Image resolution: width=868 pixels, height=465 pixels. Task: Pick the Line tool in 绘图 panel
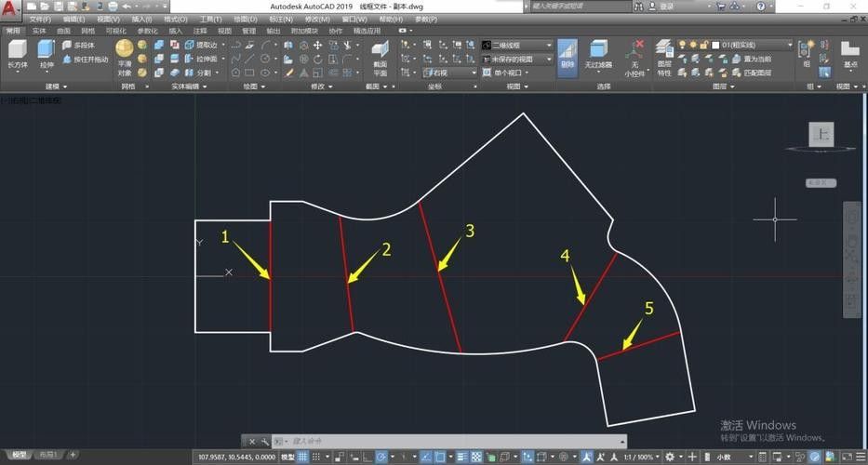[249, 59]
